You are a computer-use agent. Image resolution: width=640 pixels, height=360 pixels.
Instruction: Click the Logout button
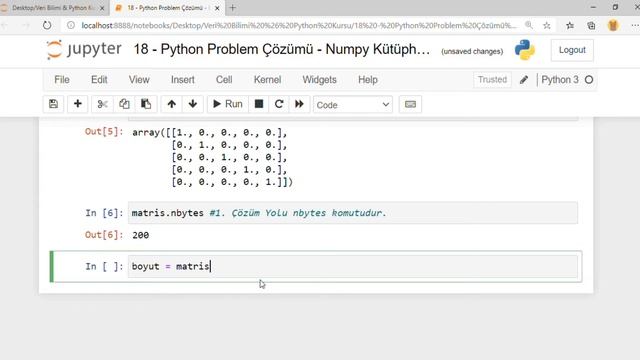coord(572,50)
